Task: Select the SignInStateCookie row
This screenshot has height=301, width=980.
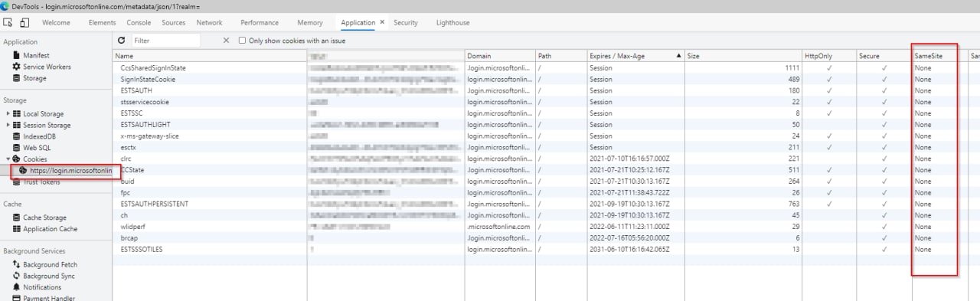Action: tap(546, 80)
